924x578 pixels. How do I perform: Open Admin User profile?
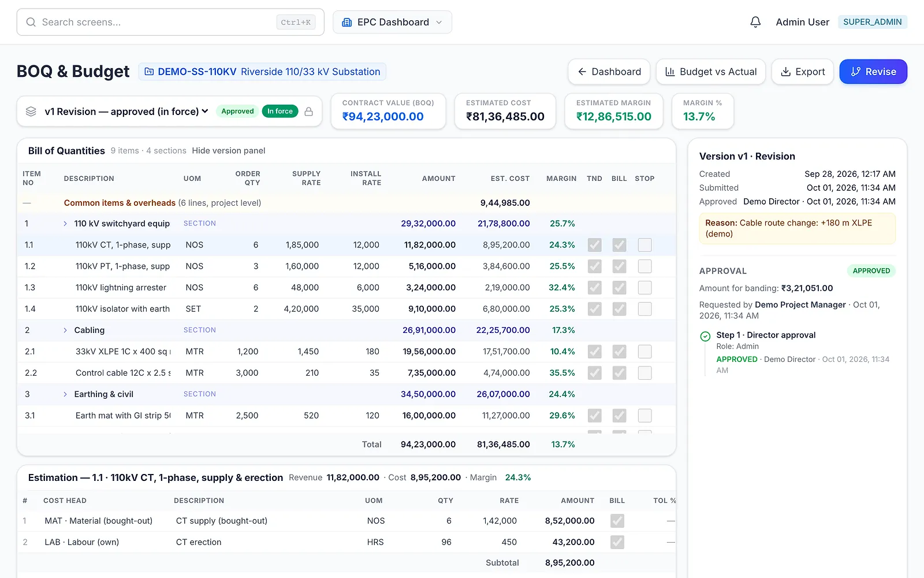click(802, 22)
